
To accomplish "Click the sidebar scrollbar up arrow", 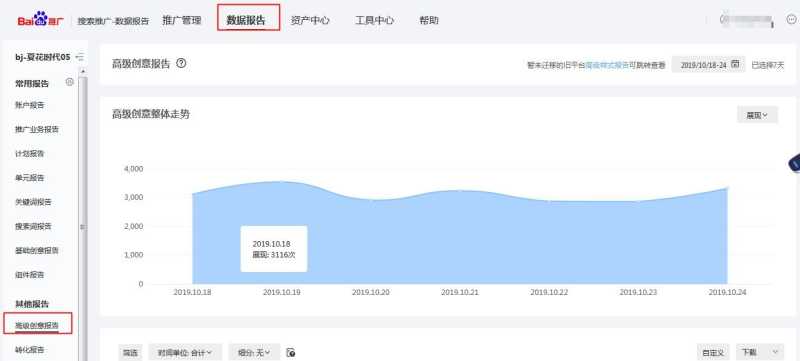I will 83,72.
